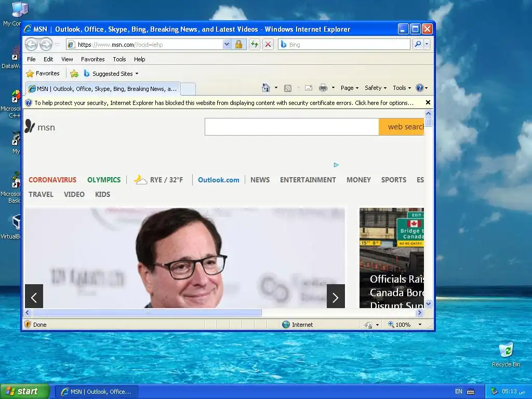Open the Tools command bar menu
This screenshot has height=399, width=532.
pyautogui.click(x=402, y=88)
